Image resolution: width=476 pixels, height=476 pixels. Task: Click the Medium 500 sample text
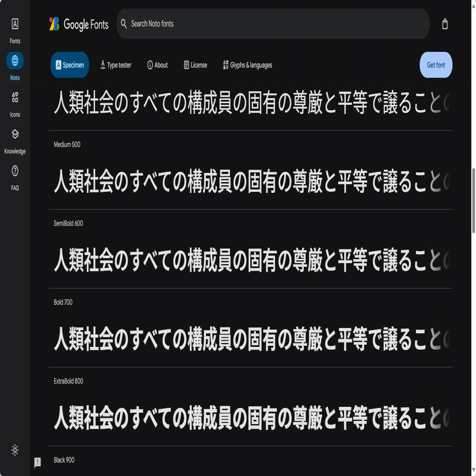point(251,181)
